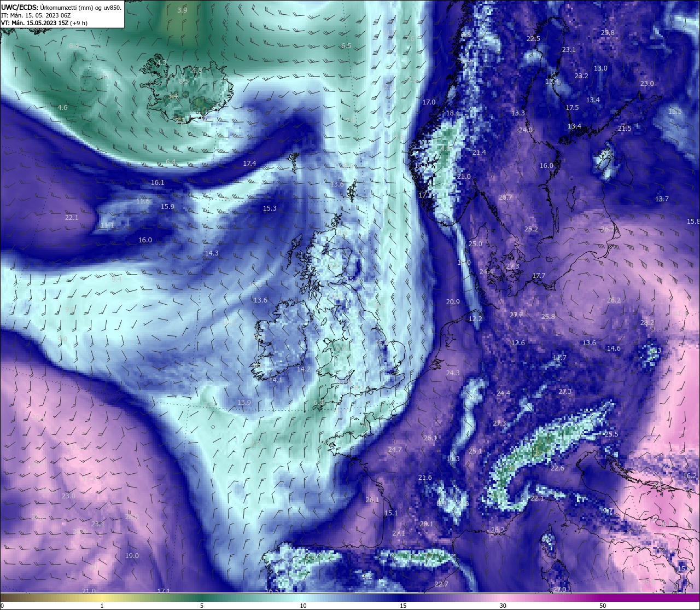700x610 pixels.
Task: Click the 12.2 value label
Action: (475, 319)
